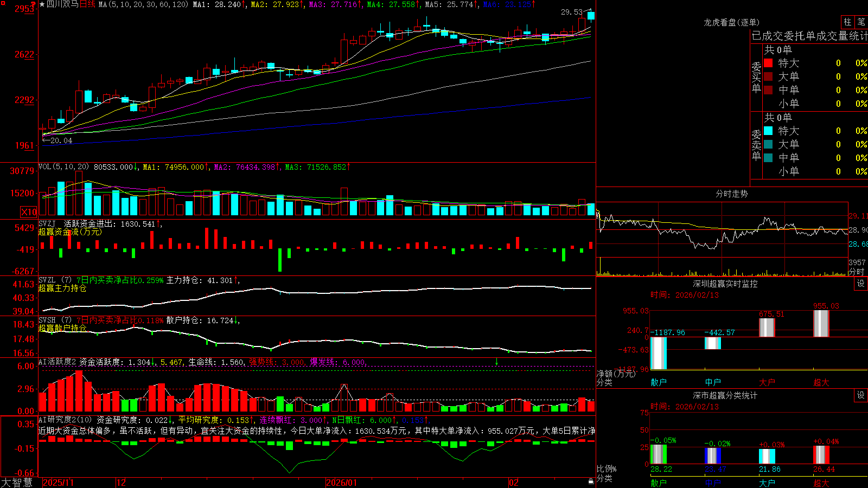Click the MA(5,10,20,30,60,120) indicator label
This screenshot has width=868, height=488.
(144, 4)
